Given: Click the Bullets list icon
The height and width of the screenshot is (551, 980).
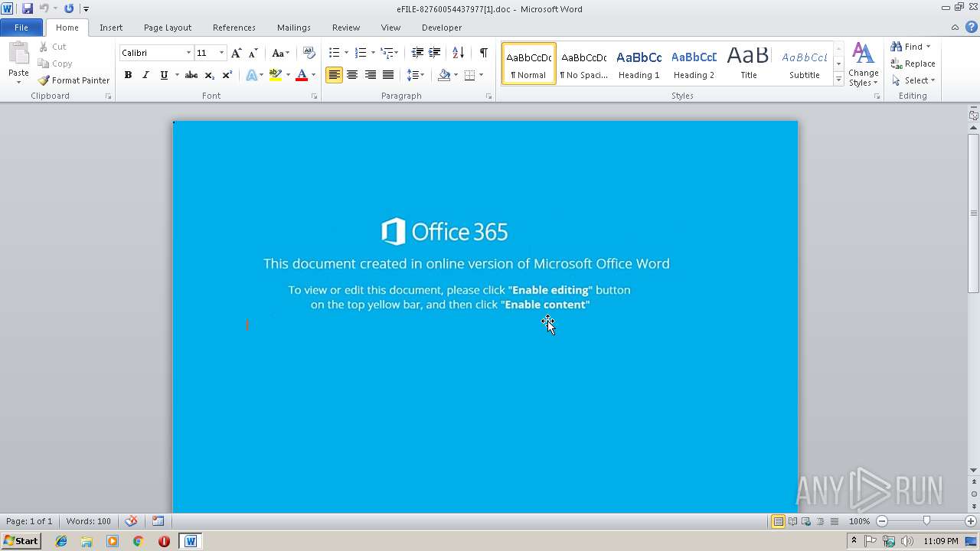Looking at the screenshot, I should click(334, 53).
